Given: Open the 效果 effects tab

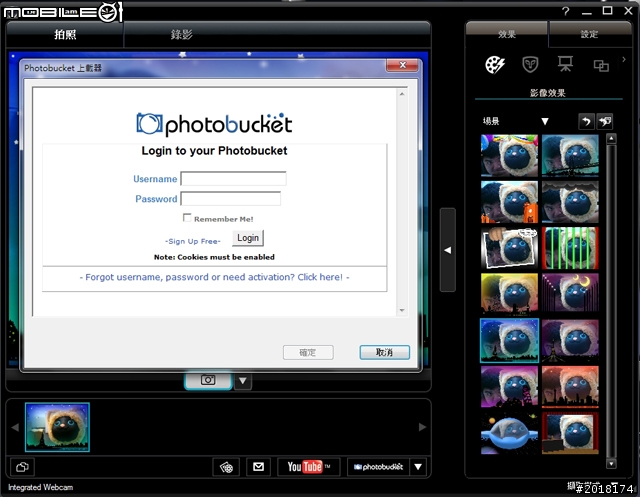Looking at the screenshot, I should [x=507, y=34].
